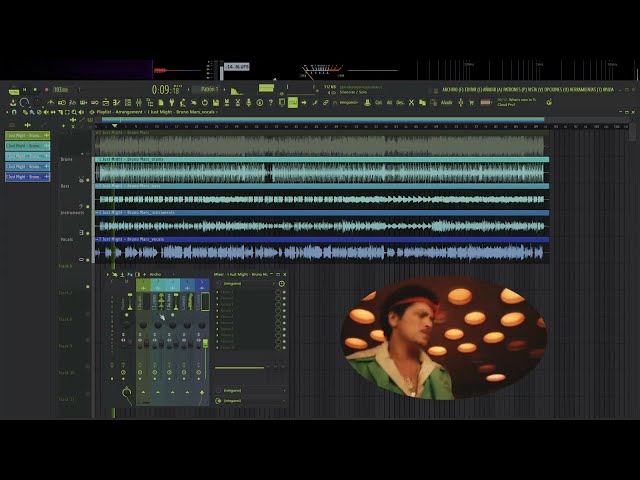Mute the Instruments playlist track
The width and height of the screenshot is (640, 480).
[x=87, y=233]
